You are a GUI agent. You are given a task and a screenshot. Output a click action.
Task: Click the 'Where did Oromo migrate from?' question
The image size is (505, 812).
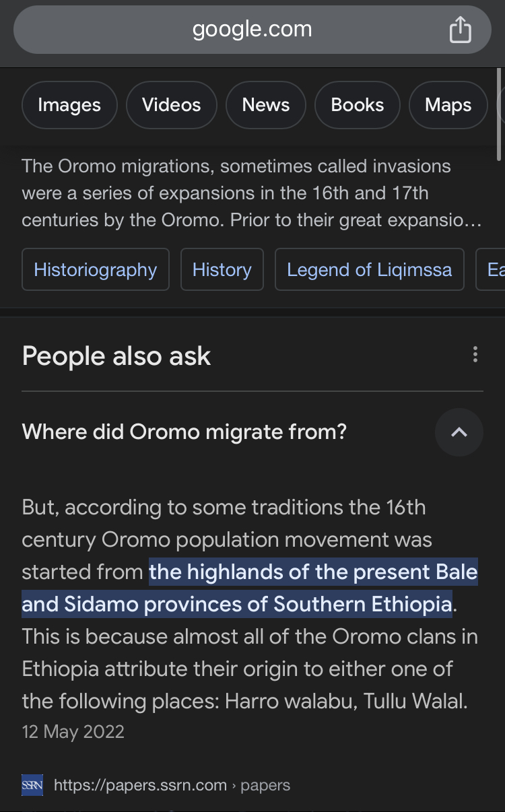(184, 432)
